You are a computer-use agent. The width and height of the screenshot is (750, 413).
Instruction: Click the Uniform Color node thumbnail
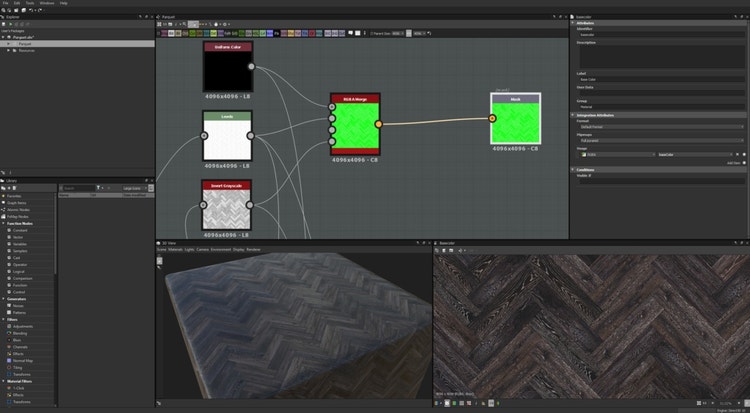click(227, 71)
